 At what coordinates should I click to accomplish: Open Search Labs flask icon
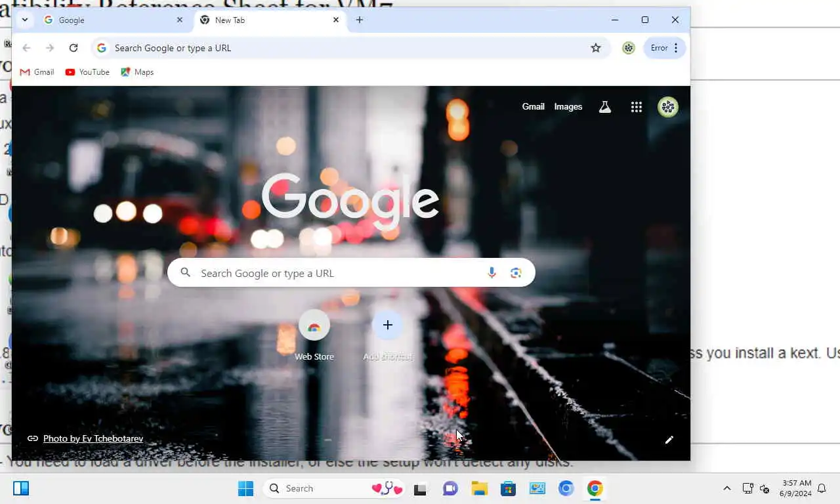[605, 107]
